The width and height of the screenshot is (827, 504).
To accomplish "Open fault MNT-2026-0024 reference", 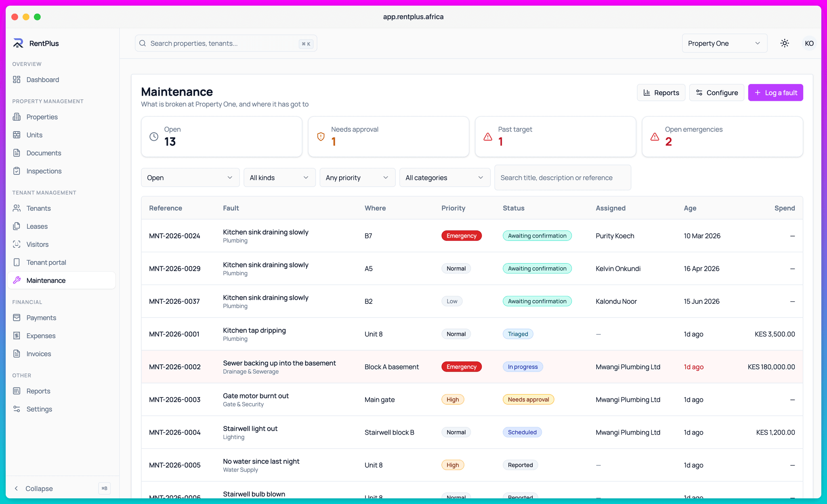I will tap(174, 236).
